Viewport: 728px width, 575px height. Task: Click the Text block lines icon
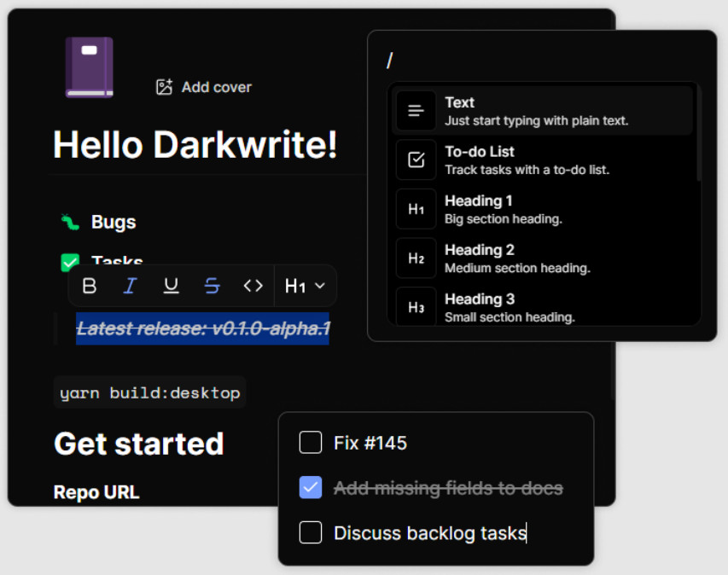(x=416, y=110)
